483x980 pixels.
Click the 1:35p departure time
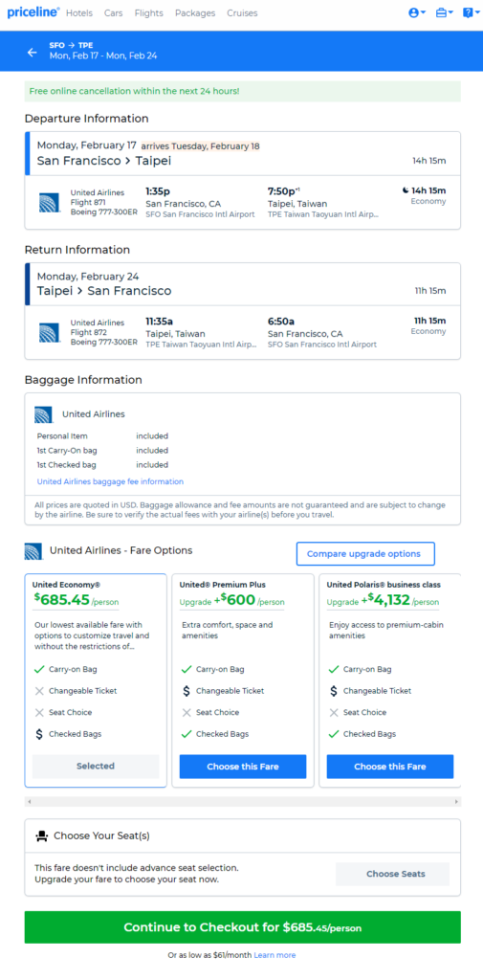(x=158, y=191)
